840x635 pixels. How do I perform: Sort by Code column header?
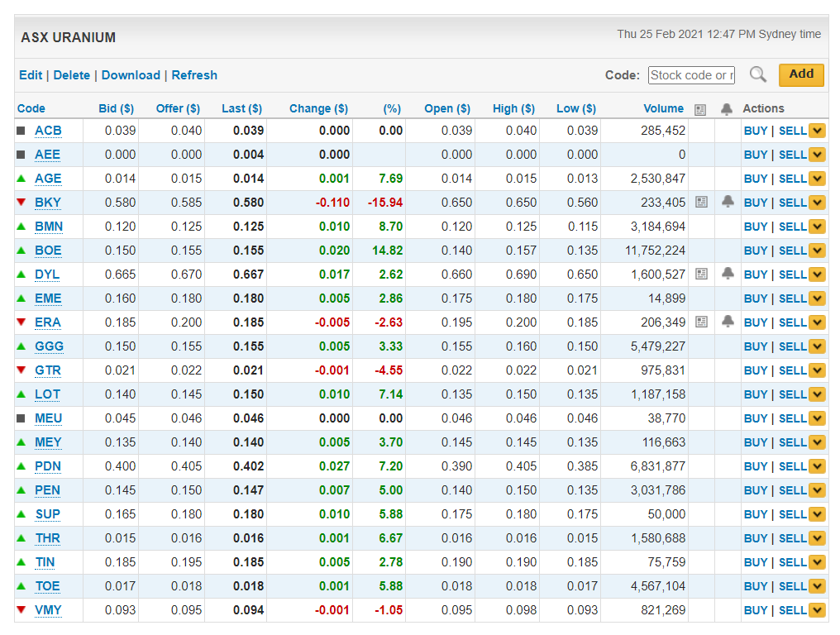[x=31, y=108]
